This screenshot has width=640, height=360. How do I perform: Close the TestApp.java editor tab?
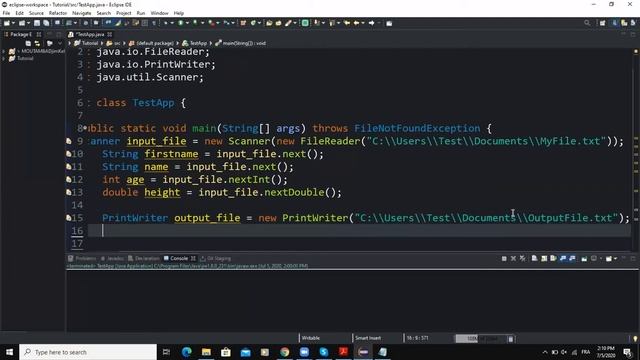point(110,35)
